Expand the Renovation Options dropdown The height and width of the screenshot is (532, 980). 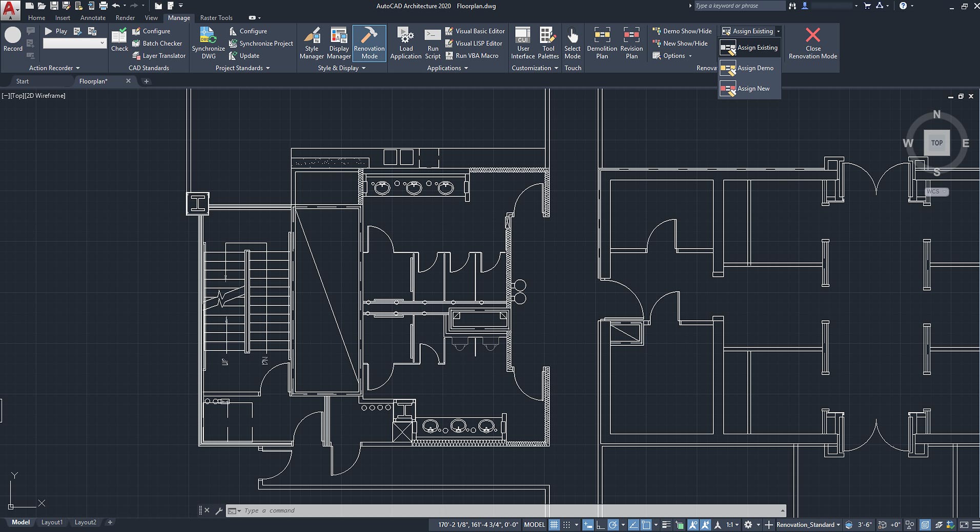[689, 56]
